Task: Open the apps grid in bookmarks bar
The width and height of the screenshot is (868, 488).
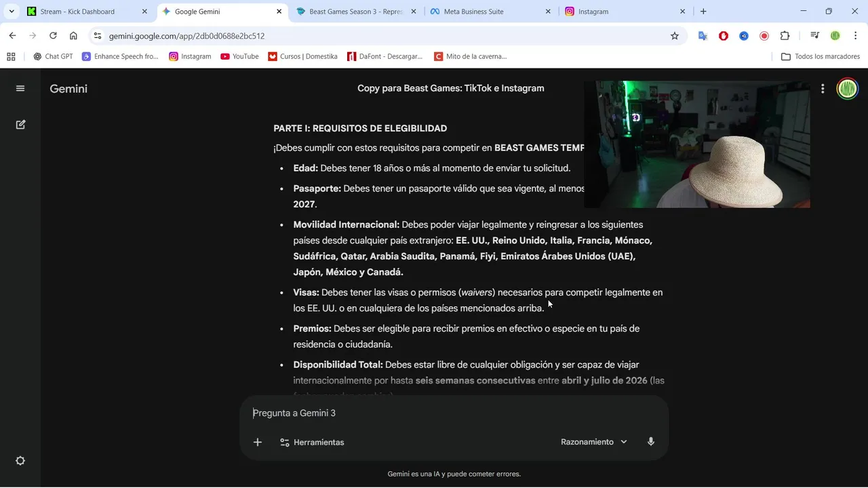Action: point(11,56)
